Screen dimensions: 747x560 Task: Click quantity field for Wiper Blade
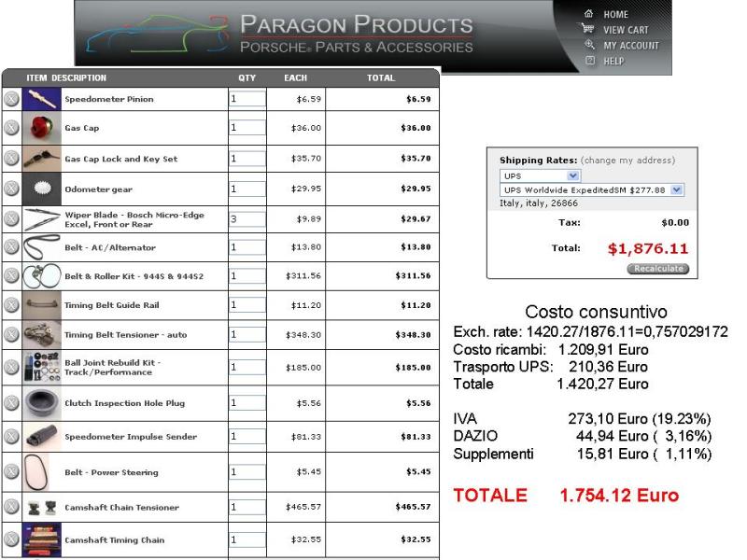click(x=247, y=219)
